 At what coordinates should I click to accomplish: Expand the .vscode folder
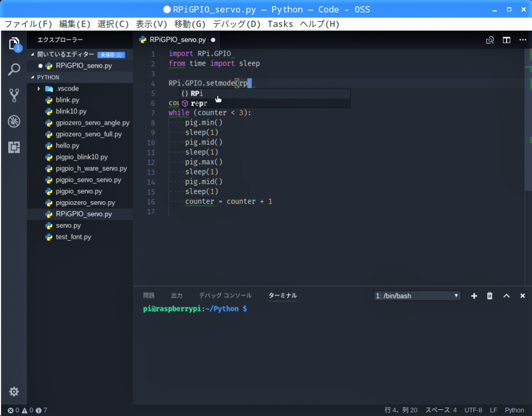pyautogui.click(x=39, y=88)
